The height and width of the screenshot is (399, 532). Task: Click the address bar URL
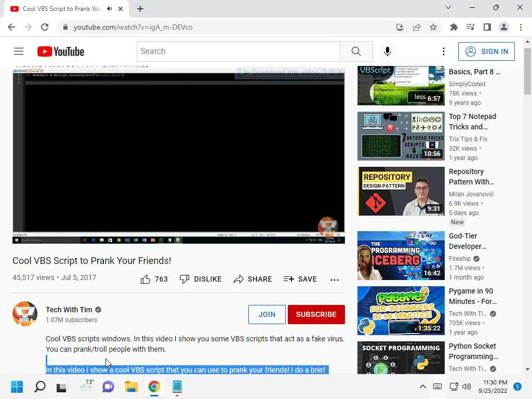coord(133,27)
